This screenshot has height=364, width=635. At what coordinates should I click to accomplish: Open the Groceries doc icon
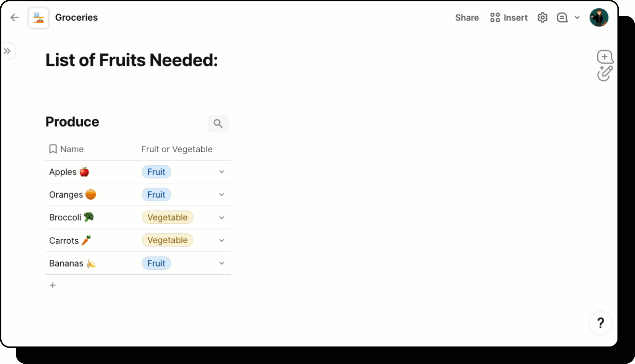pyautogui.click(x=38, y=18)
